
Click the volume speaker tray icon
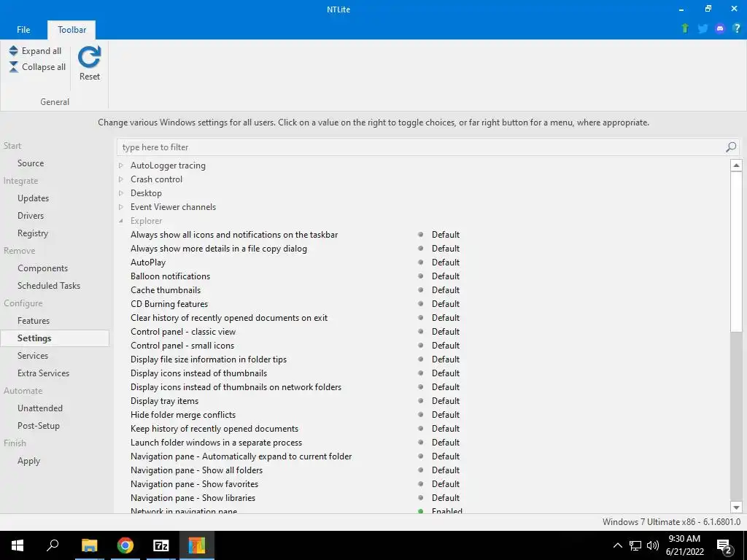(653, 545)
